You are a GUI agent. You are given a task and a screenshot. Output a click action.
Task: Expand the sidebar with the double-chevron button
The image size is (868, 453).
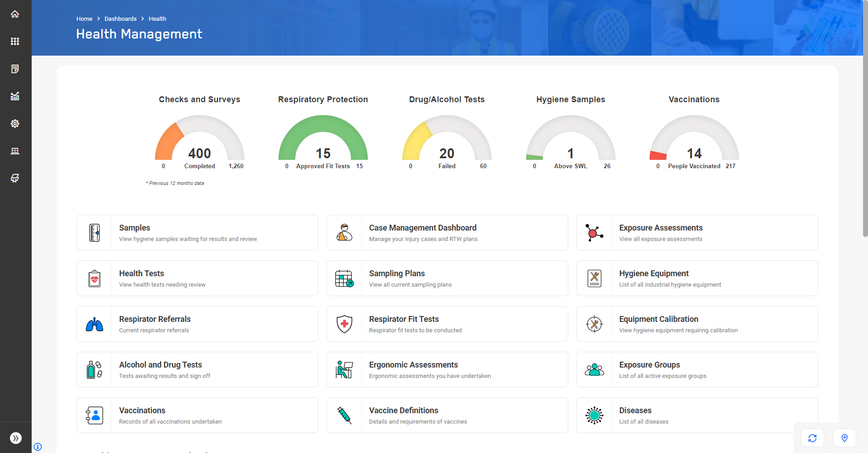click(15, 438)
